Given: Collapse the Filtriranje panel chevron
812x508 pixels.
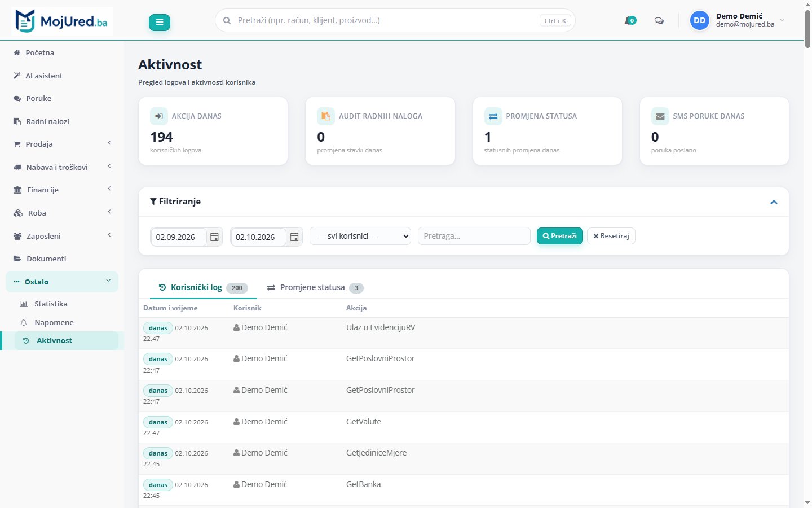Looking at the screenshot, I should click(x=774, y=202).
